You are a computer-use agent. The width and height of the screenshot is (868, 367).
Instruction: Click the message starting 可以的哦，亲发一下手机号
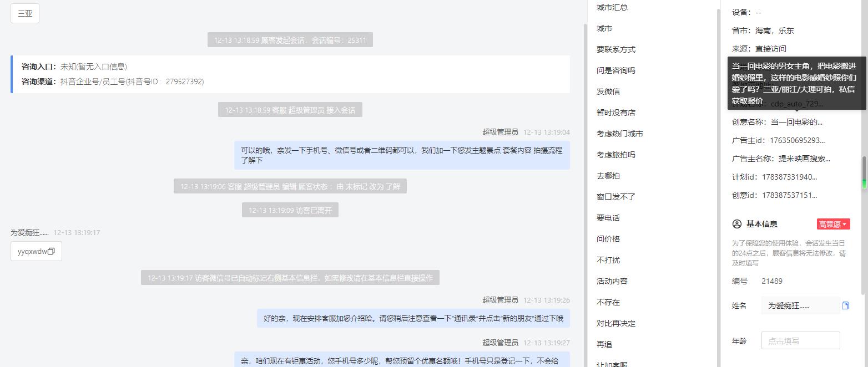click(x=402, y=155)
